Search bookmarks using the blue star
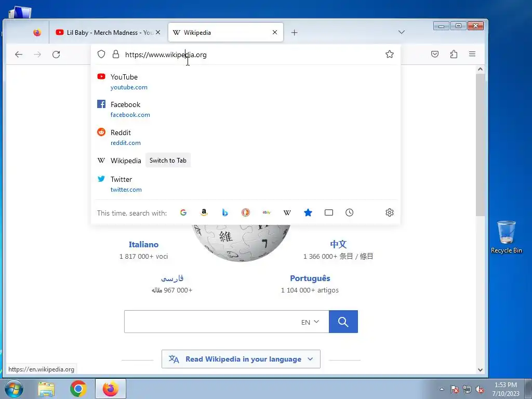 tap(308, 212)
